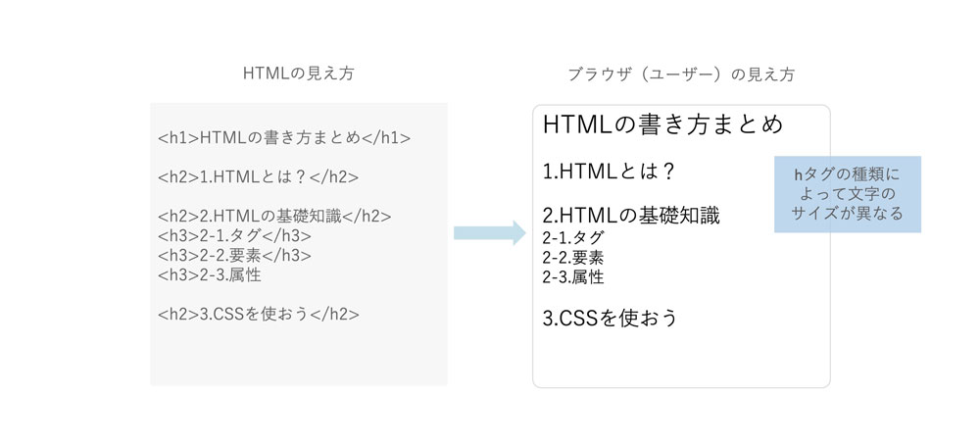Click the <h3>2-3.属性 code line
This screenshot has height=445, width=980.
(x=210, y=275)
